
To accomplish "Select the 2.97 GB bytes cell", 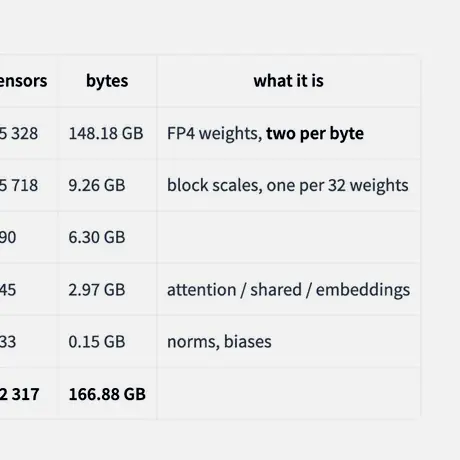I will [97, 289].
